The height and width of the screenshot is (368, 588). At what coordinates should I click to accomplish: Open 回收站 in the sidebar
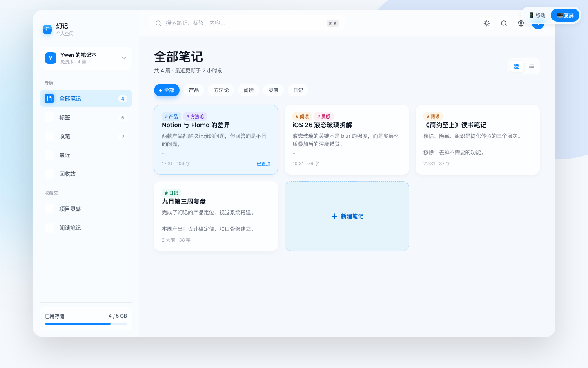pos(86,174)
